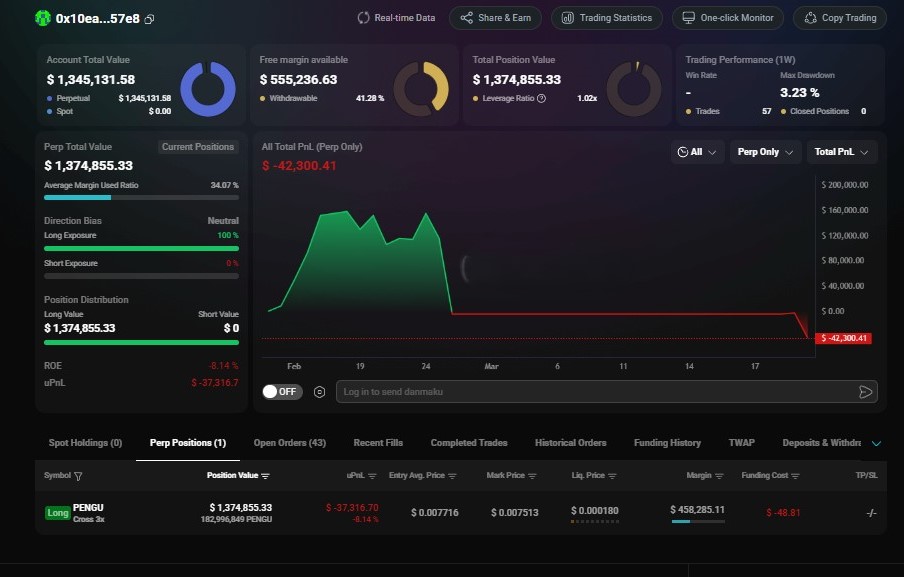Screen dimensions: 904x577
Task: Toggle Current Positions in Perp Total Value
Action: (x=198, y=147)
